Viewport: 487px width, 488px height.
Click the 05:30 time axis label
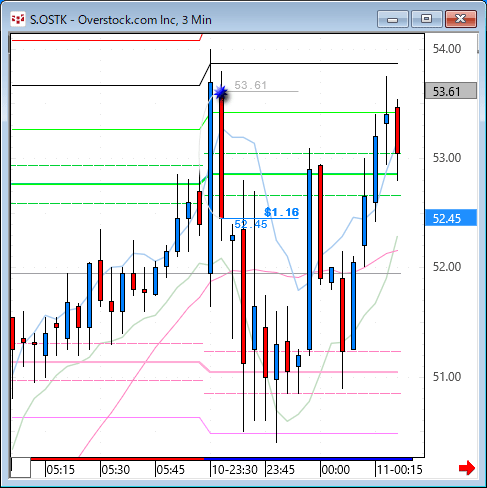pyautogui.click(x=115, y=469)
